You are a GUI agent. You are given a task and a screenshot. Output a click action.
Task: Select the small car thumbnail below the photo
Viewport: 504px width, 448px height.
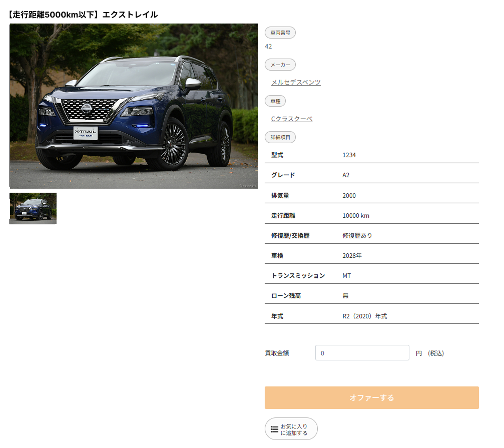[33, 208]
